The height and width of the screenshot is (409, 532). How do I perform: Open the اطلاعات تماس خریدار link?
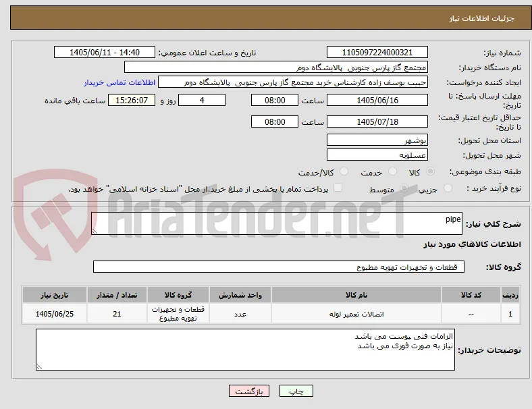(119, 82)
